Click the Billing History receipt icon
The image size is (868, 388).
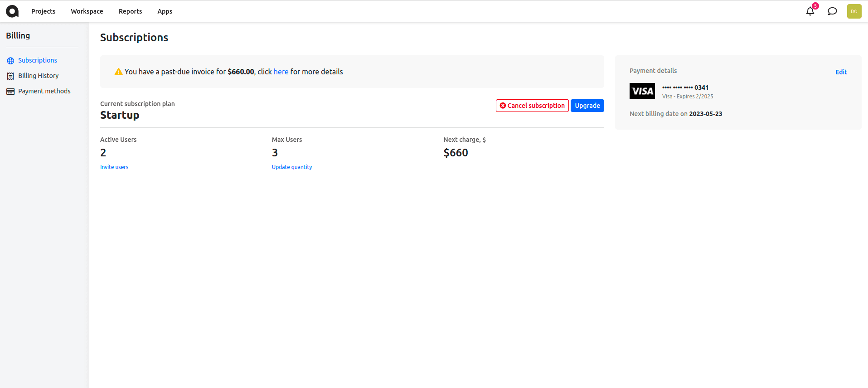click(x=10, y=76)
